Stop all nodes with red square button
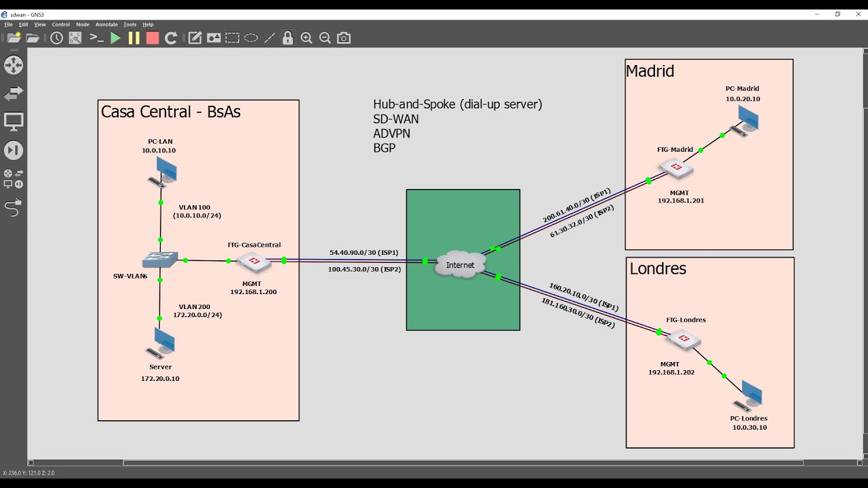Screen dimensions: 868x488 coord(153,38)
